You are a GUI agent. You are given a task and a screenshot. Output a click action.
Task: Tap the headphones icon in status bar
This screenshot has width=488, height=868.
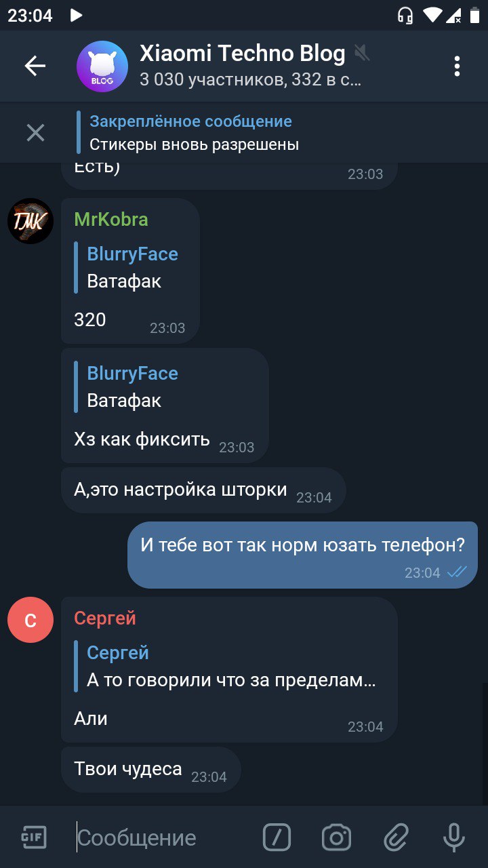(x=405, y=15)
